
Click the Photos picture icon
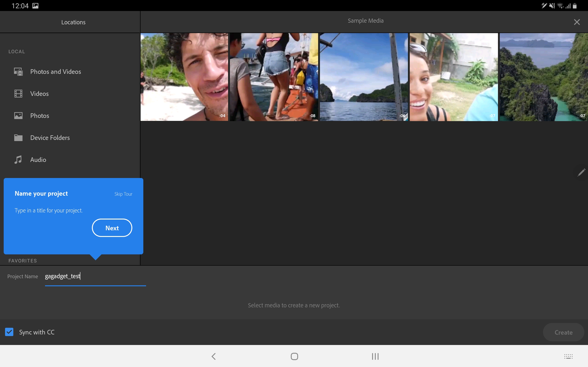point(18,116)
